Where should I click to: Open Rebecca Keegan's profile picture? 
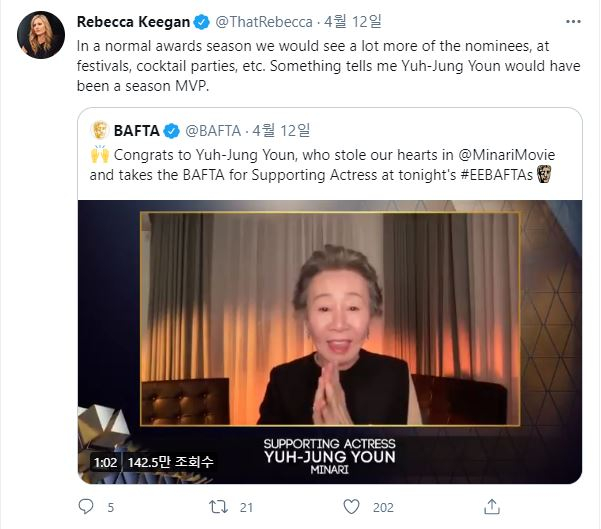pos(39,37)
